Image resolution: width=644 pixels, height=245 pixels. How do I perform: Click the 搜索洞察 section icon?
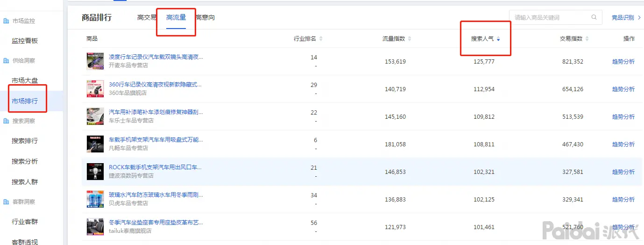click(x=6, y=121)
